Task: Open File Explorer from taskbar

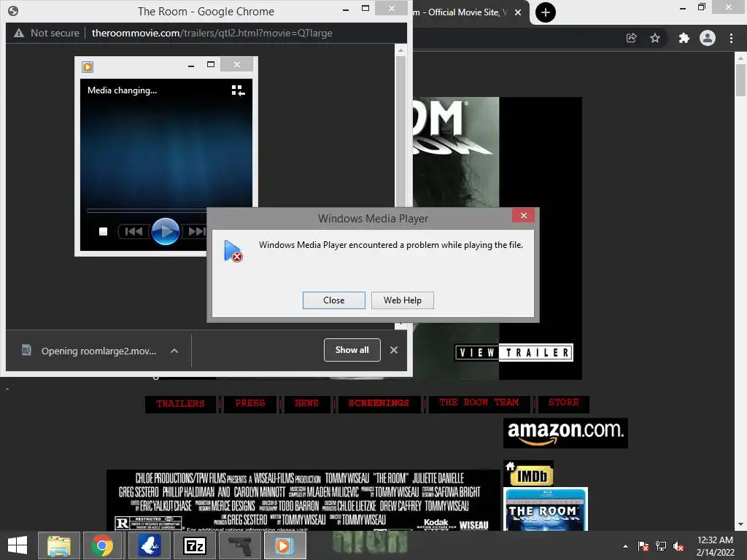Action: coord(58,545)
